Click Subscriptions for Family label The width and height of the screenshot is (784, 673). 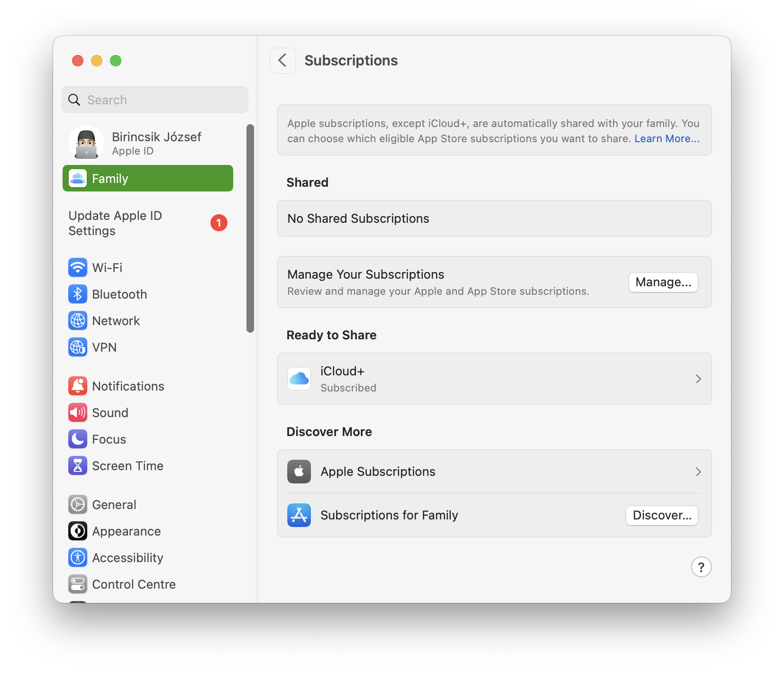(x=389, y=515)
